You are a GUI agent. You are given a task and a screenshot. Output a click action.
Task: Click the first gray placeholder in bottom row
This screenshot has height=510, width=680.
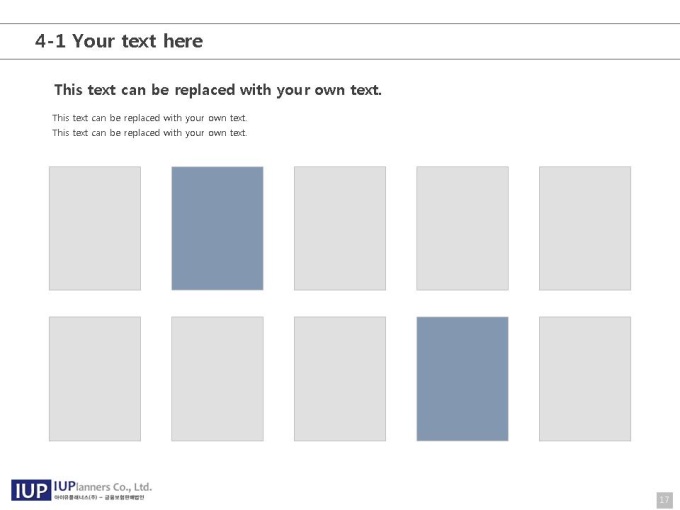tap(95, 379)
